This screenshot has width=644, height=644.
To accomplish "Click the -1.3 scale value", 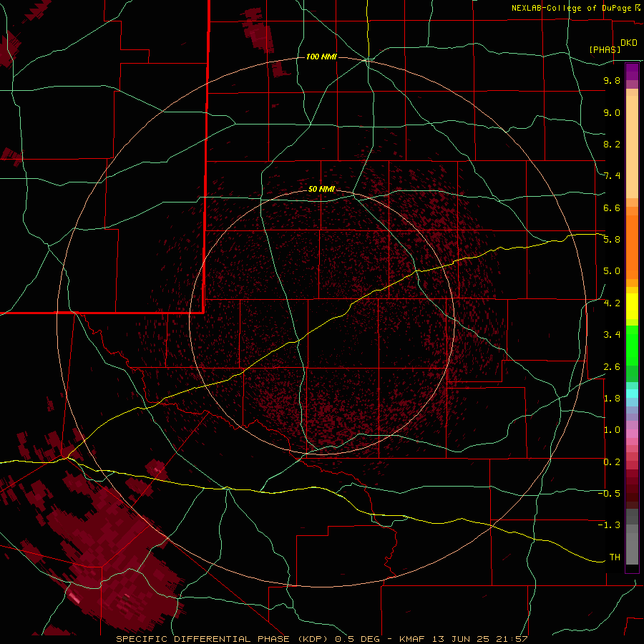I will (x=610, y=525).
